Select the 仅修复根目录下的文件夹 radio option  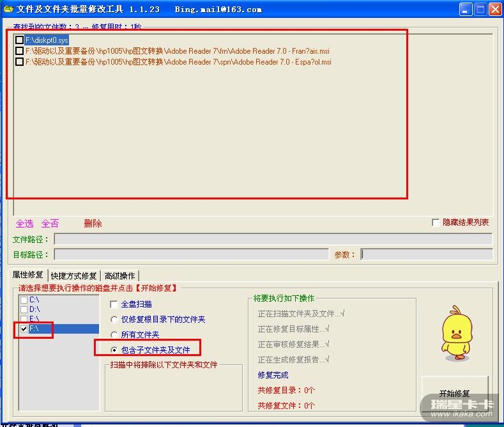[x=114, y=319]
